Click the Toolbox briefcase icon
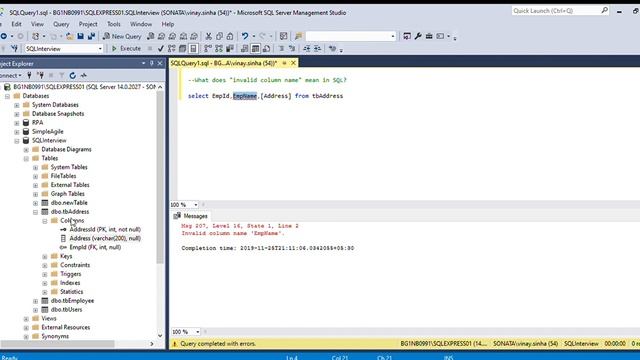This screenshot has height=360, width=640. [429, 36]
